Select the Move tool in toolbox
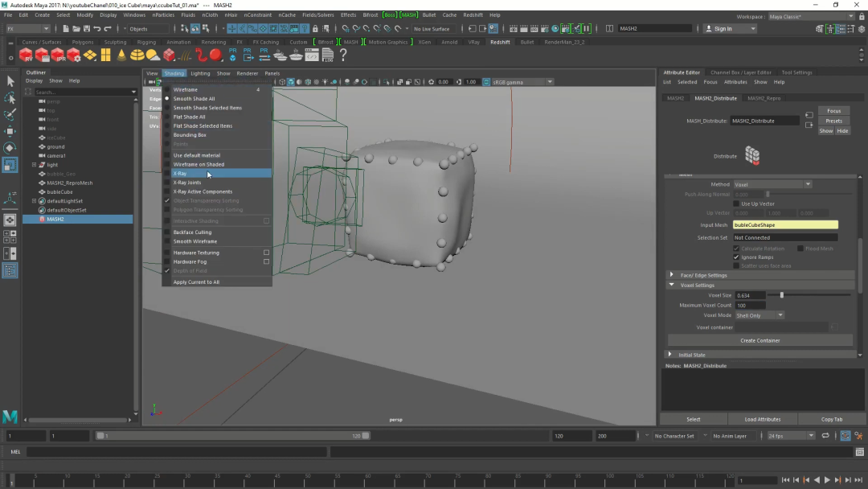This screenshot has height=489, width=868. [x=10, y=131]
